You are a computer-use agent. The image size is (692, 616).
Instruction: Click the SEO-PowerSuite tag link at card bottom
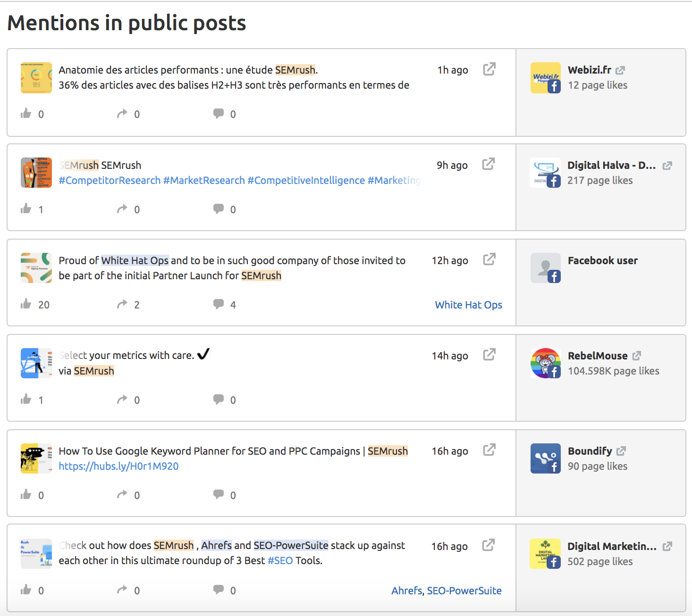tap(464, 591)
